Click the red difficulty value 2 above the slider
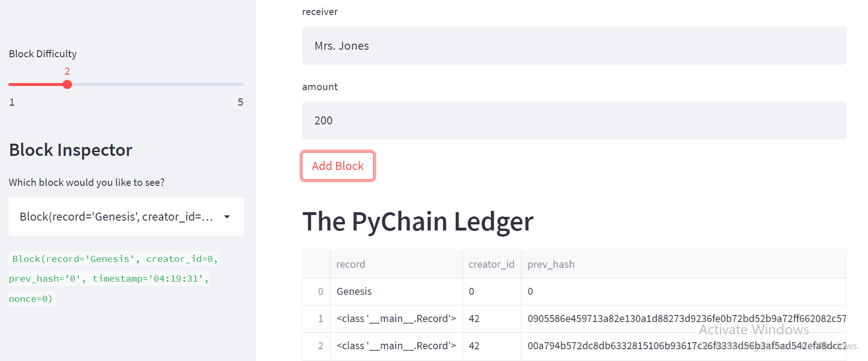Viewport: 868px width, 361px height. (x=67, y=71)
